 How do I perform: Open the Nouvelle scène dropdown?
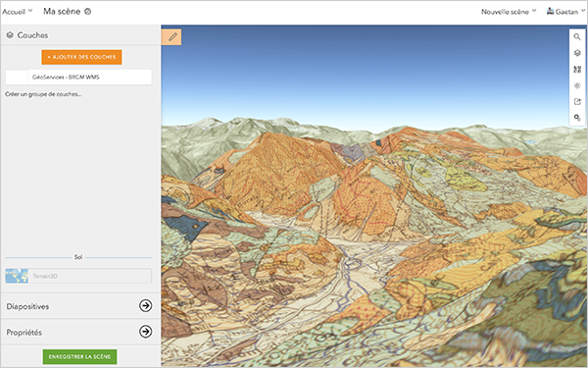(509, 12)
